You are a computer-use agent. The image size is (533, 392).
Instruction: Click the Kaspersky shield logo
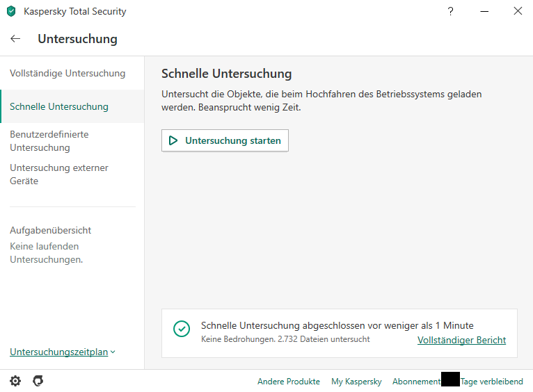(11, 11)
